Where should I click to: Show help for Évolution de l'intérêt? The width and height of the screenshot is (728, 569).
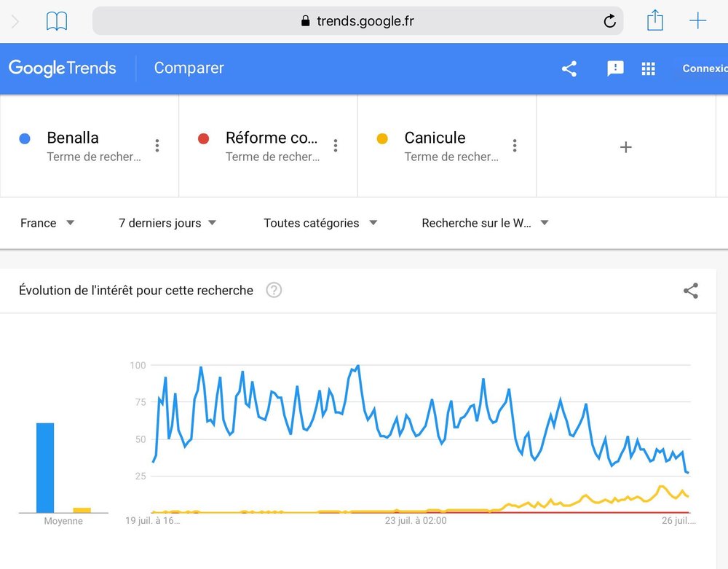coord(274,290)
